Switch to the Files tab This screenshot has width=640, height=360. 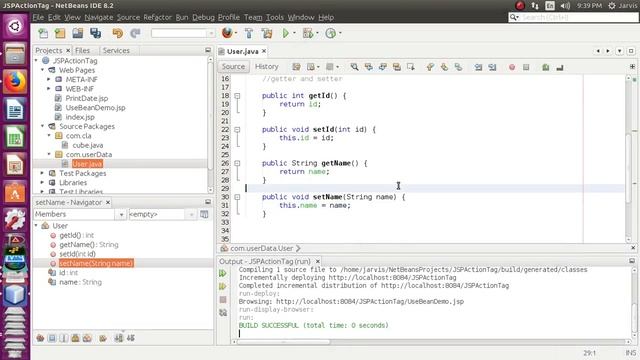tap(82, 50)
